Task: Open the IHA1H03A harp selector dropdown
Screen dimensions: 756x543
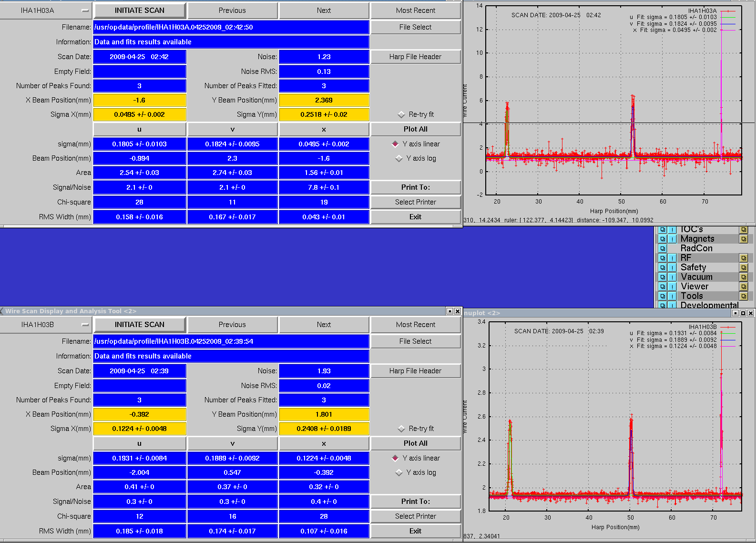Action: pyautogui.click(x=46, y=10)
